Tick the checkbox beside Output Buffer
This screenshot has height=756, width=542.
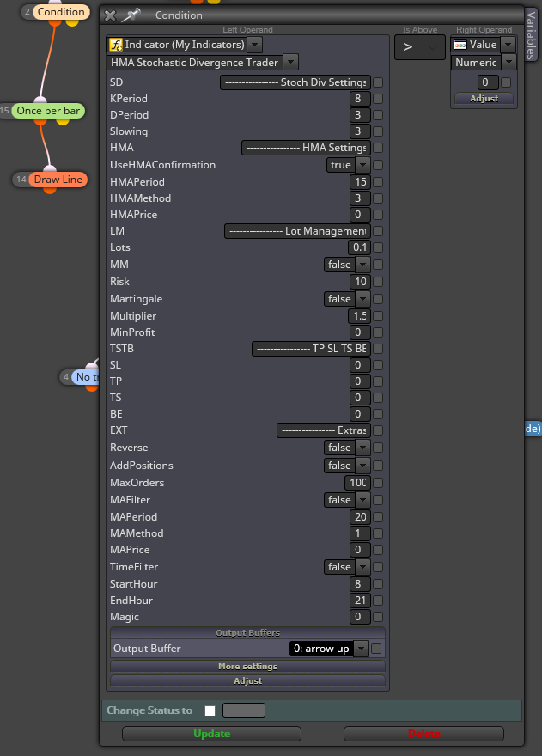tap(376, 649)
